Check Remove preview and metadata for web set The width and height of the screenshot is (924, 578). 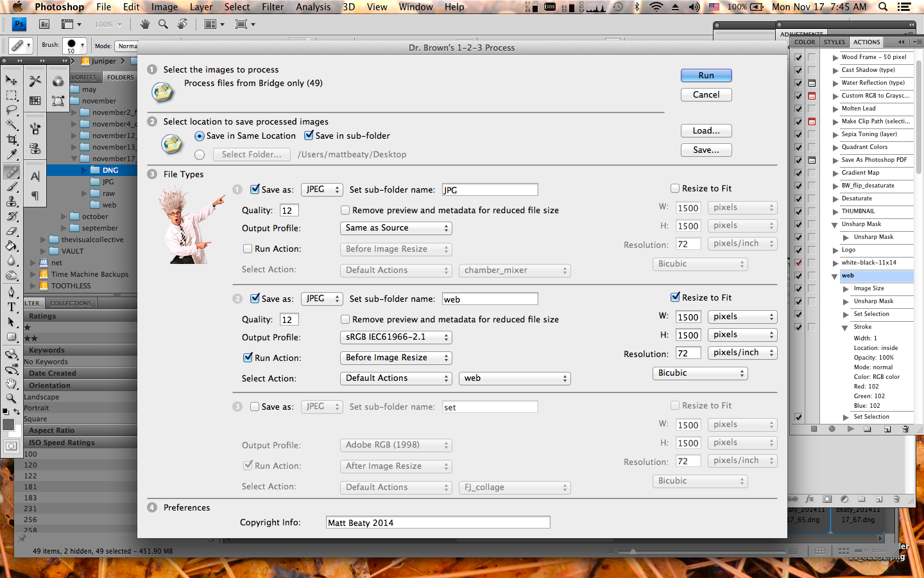(x=345, y=319)
